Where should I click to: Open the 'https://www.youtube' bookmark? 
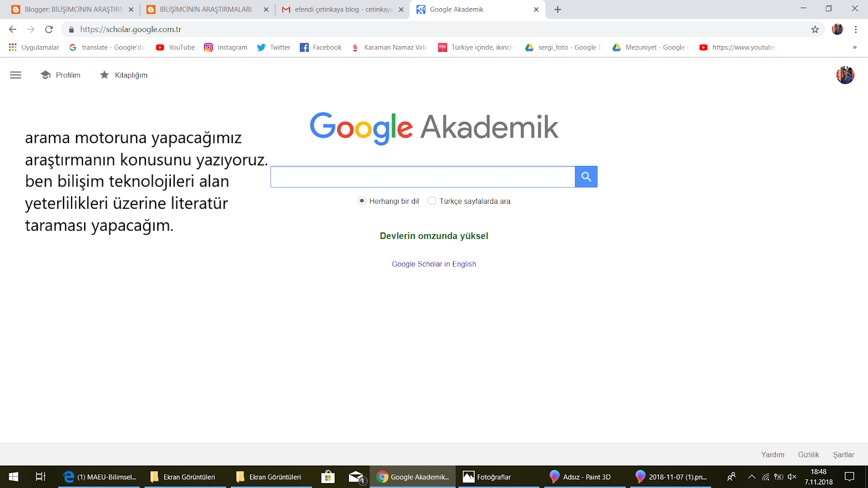point(737,47)
